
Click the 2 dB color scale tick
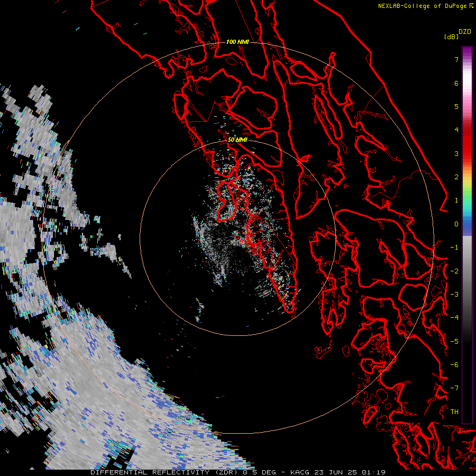click(x=456, y=177)
